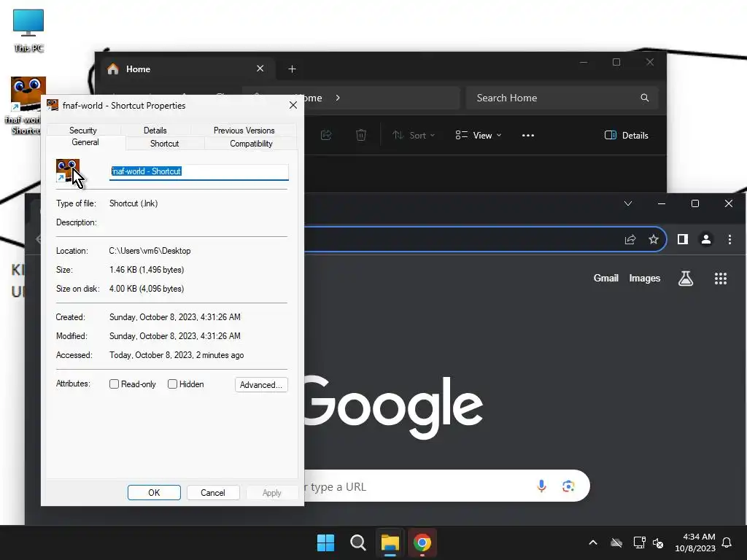747x560 pixels.
Task: Enable the Read-only attribute checkbox
Action: [114, 384]
